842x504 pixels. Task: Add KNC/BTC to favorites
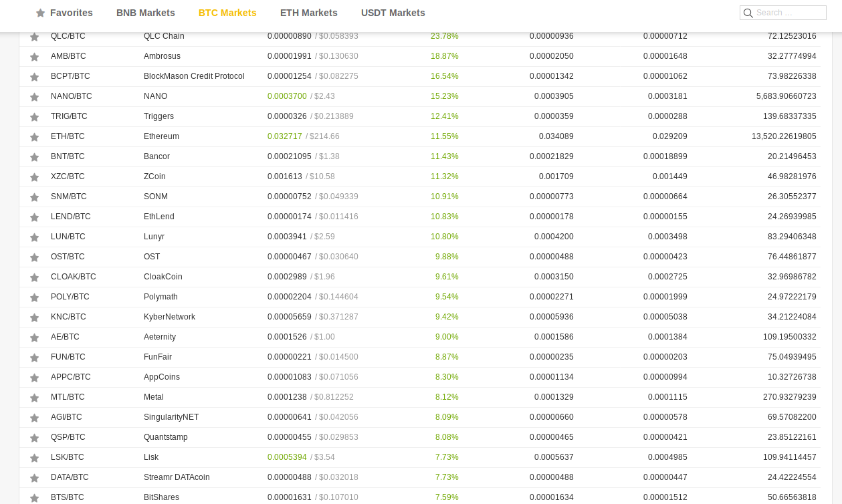[34, 318]
